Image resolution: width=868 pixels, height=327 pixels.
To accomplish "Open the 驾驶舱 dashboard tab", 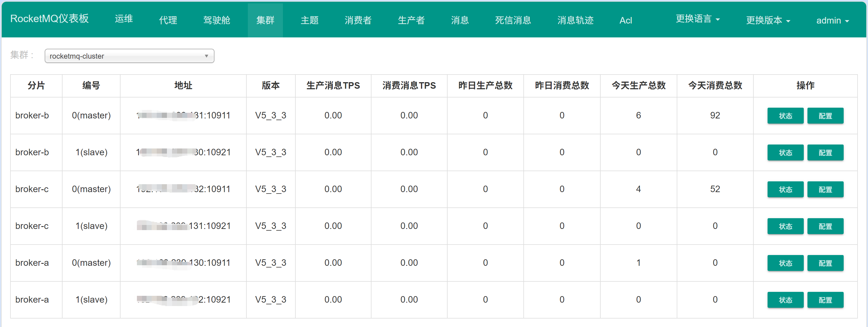I will [216, 20].
